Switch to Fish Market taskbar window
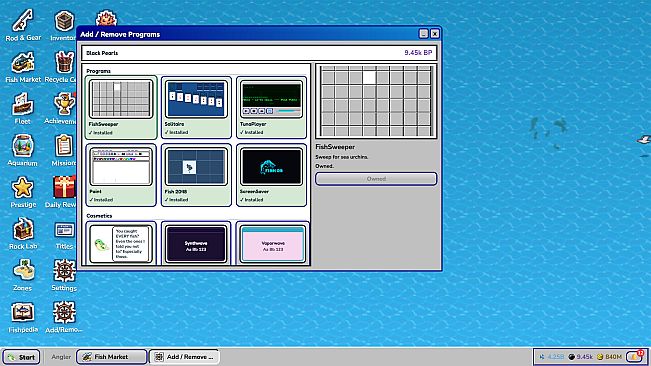The height and width of the screenshot is (366, 651). (x=112, y=357)
